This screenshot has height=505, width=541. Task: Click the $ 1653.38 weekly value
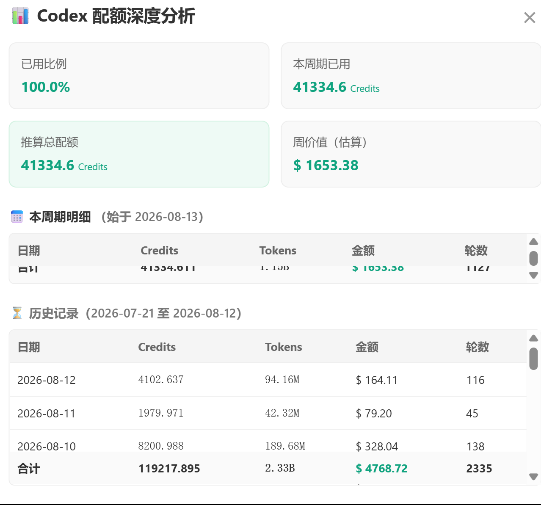326,165
